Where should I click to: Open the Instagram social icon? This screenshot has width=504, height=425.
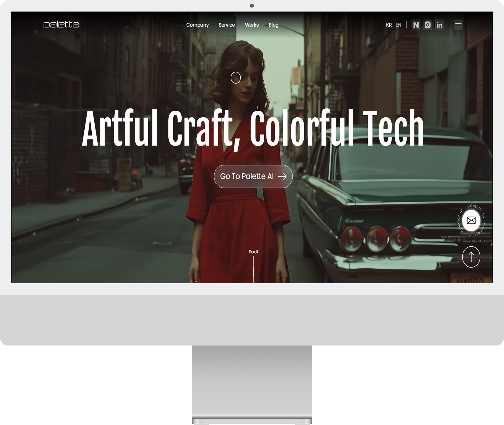[x=428, y=25]
